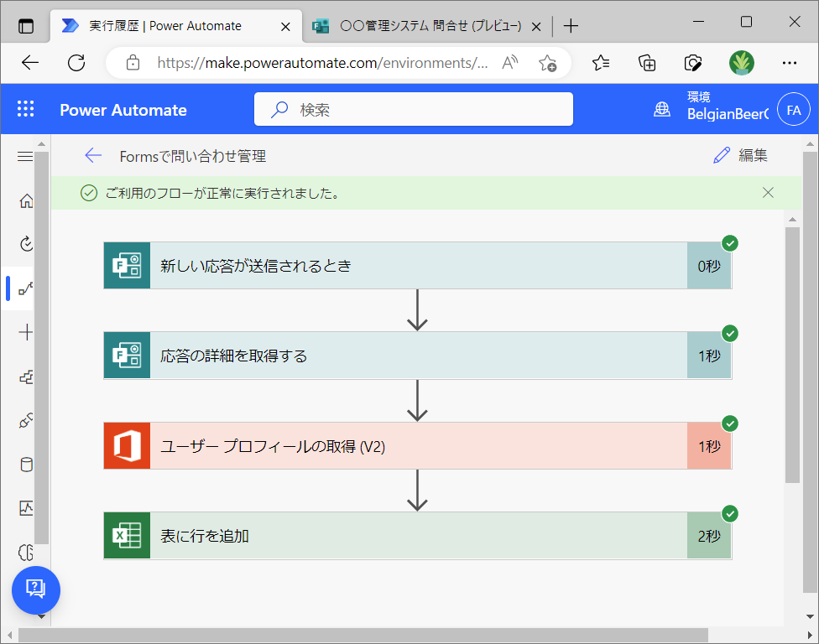
Task: Dismiss the success notification banner
Action: pos(768,193)
